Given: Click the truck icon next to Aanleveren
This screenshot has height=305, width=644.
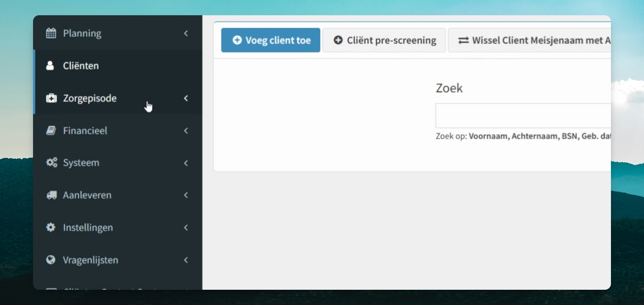Looking at the screenshot, I should 51,195.
